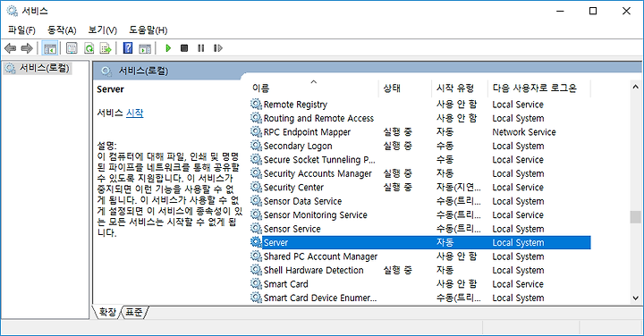Switch to the 표준 tab
The width and height of the screenshot is (644, 336).
[134, 312]
